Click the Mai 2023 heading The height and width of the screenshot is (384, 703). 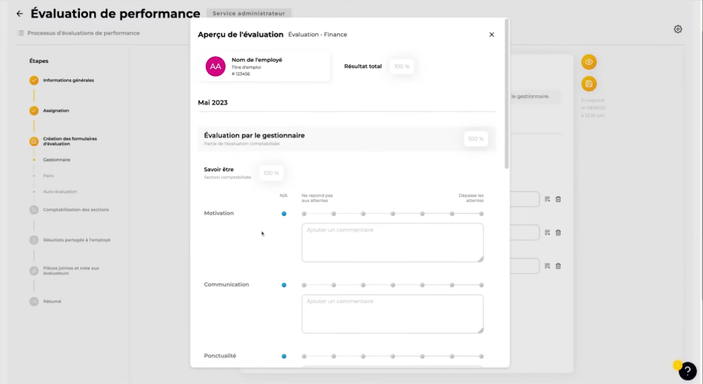pos(213,103)
